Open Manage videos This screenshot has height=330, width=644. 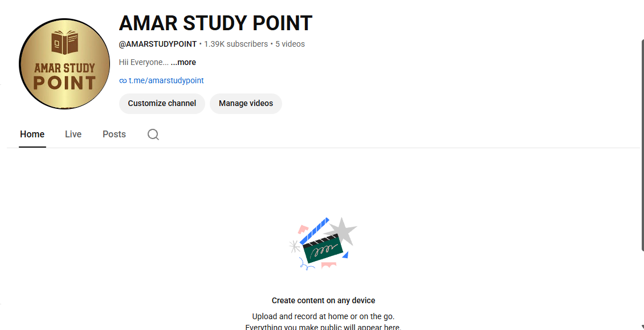click(246, 104)
